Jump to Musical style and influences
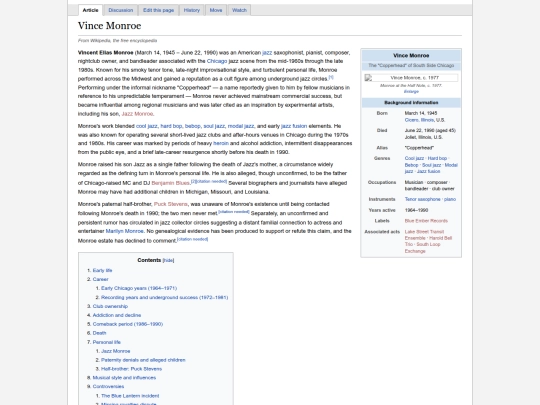This screenshot has width=540, height=405. (124, 378)
